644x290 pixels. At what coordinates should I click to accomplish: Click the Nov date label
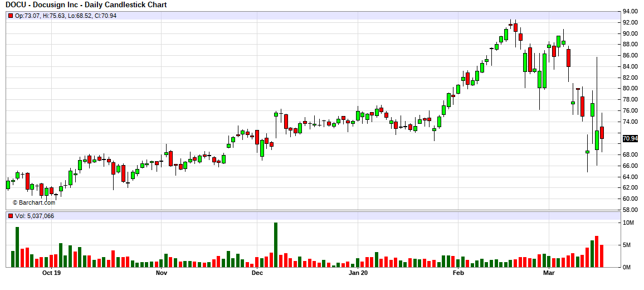coord(162,273)
